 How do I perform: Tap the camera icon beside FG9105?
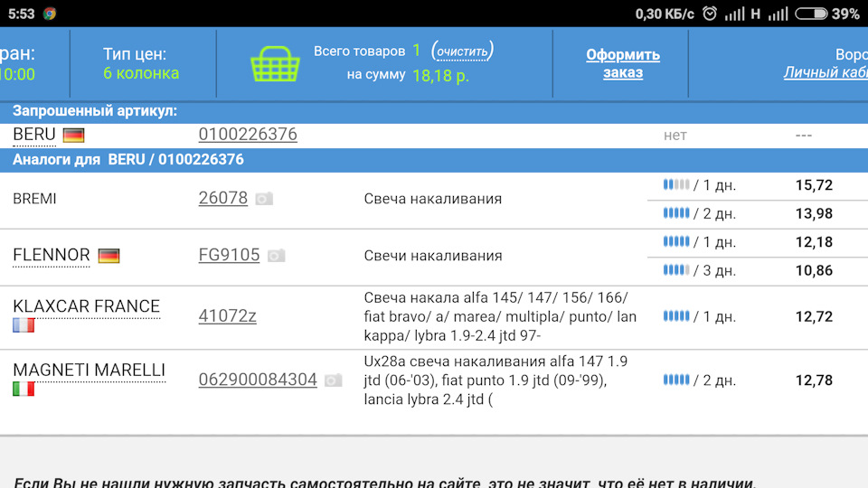point(276,256)
